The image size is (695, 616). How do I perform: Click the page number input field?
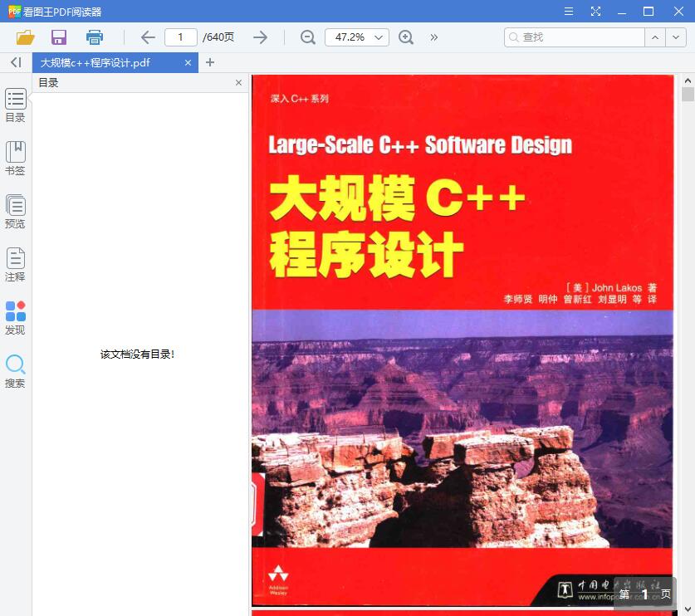[x=180, y=37]
